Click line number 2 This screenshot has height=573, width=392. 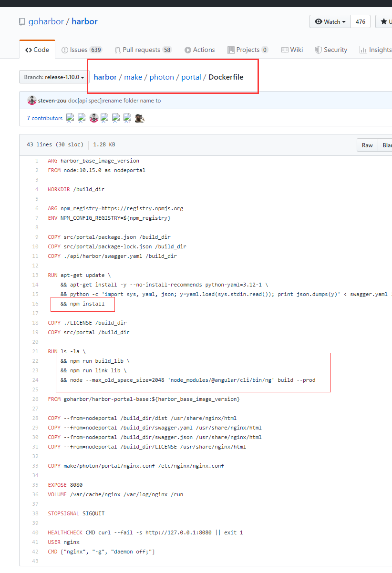tap(36, 170)
